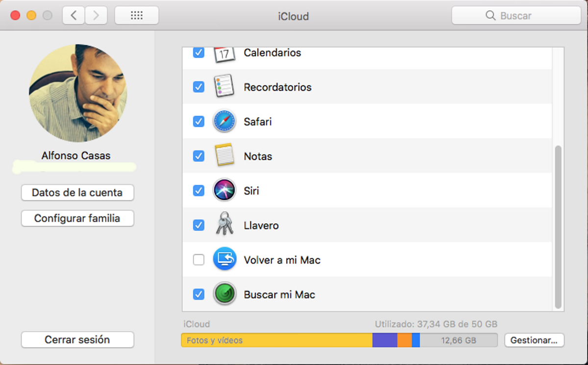Toggle the Notas checkbox

click(x=198, y=156)
